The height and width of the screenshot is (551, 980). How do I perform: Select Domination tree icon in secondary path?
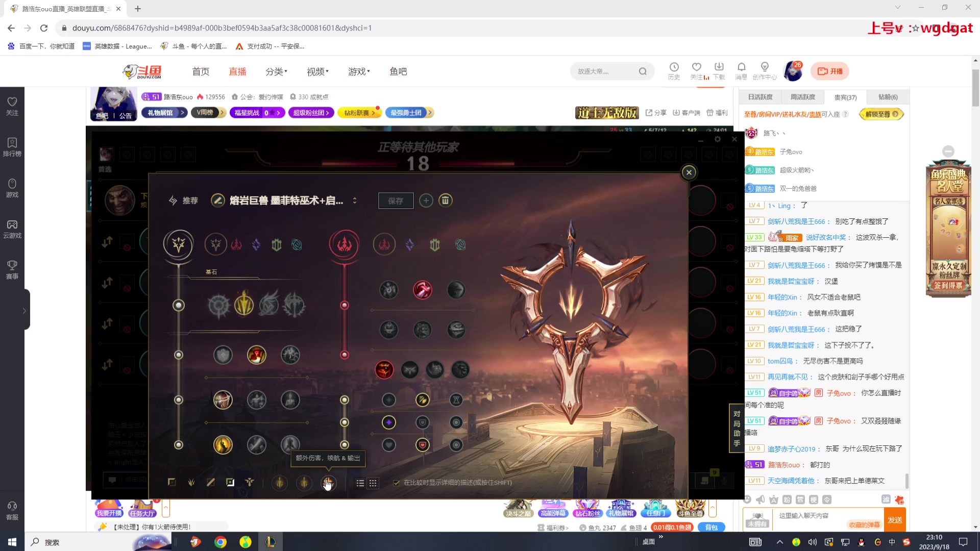384,245
